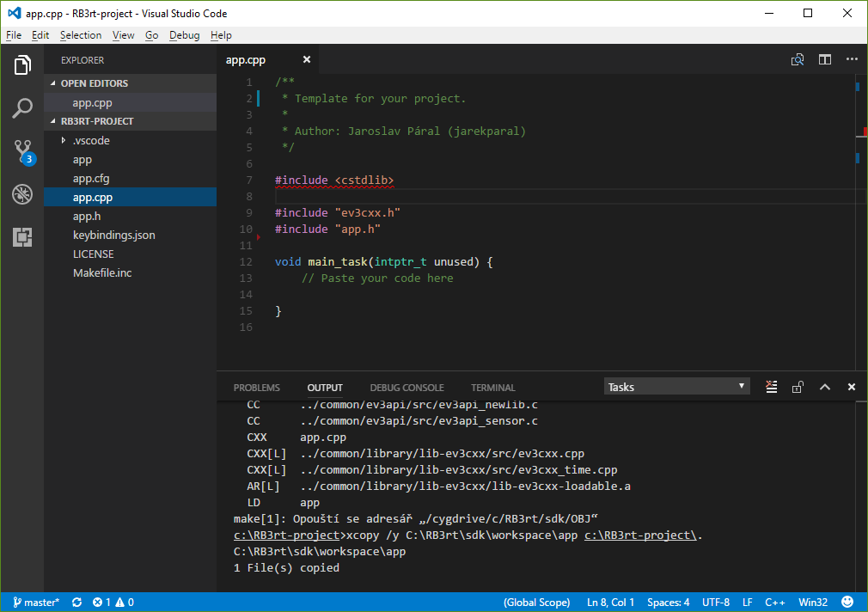Switch to the PROBLEMS panel tab
Screen dimensions: 868x612
[x=256, y=387]
